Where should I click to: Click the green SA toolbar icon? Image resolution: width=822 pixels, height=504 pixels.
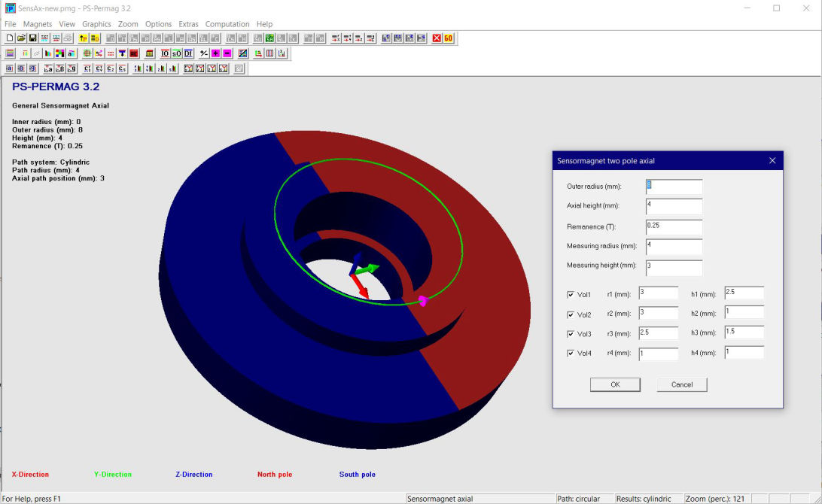pos(269,38)
